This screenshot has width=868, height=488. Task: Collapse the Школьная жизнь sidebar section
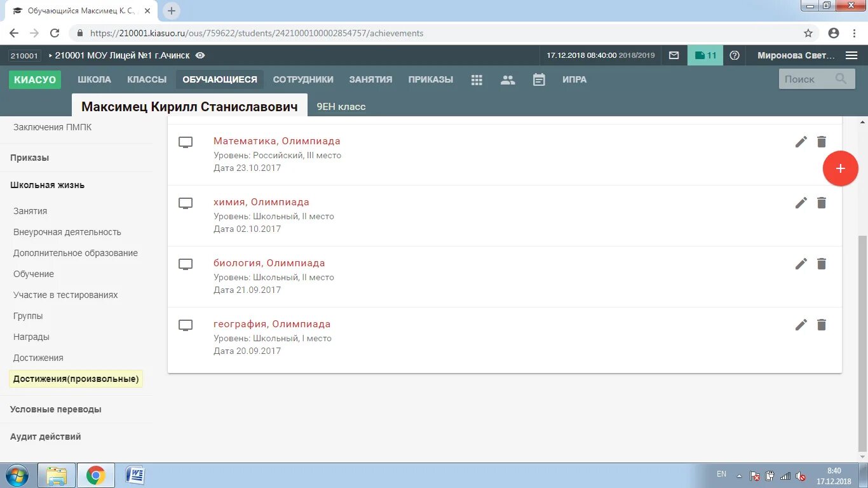(47, 185)
